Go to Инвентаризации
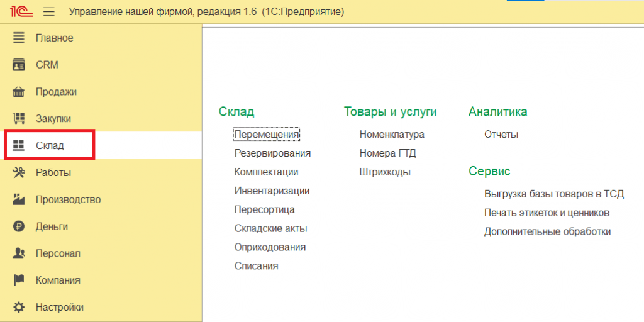Image resolution: width=644 pixels, height=322 pixels. pyautogui.click(x=272, y=191)
